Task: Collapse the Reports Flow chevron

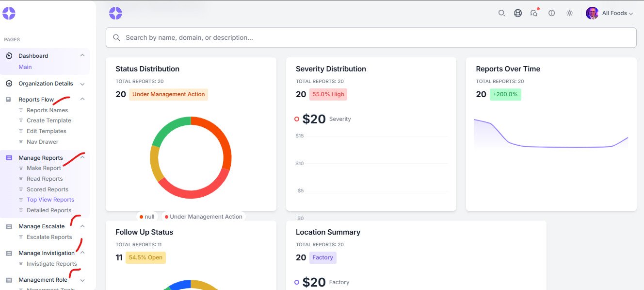Action: (82, 100)
